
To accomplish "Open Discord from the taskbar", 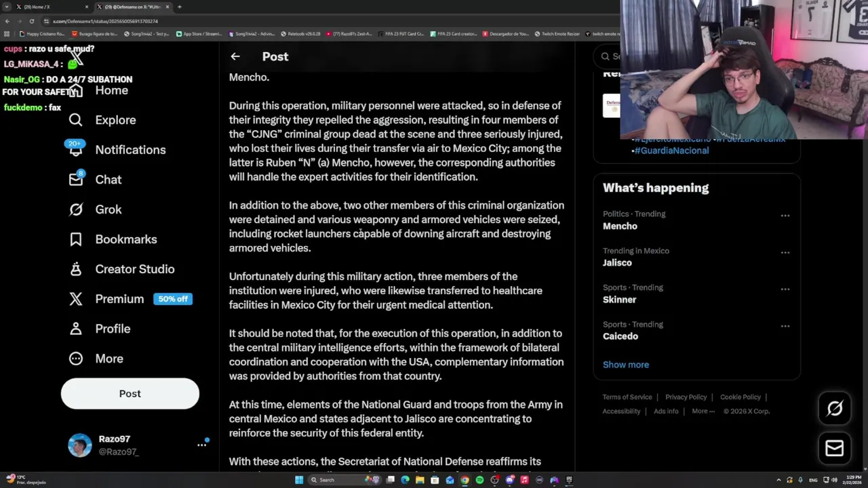I will pyautogui.click(x=509, y=480).
